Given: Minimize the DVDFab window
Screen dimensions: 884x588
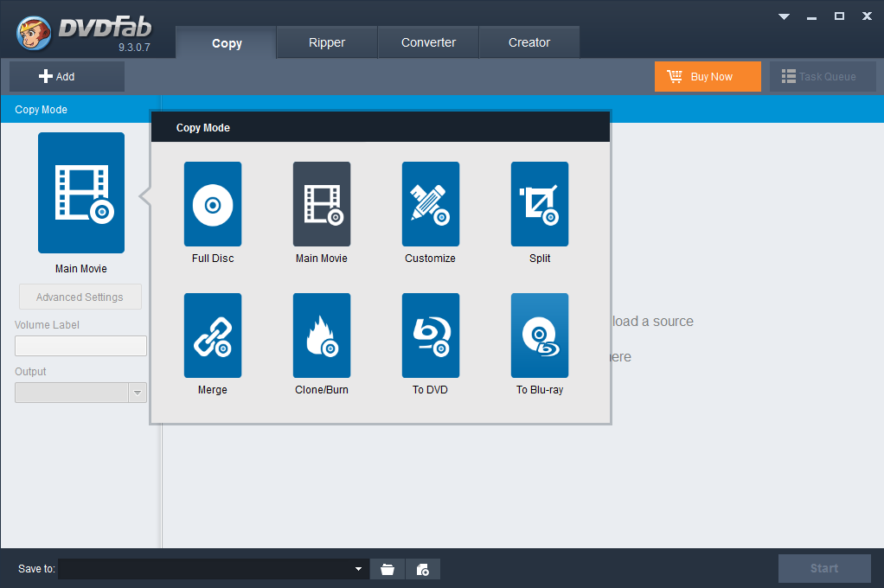Looking at the screenshot, I should pos(812,17).
